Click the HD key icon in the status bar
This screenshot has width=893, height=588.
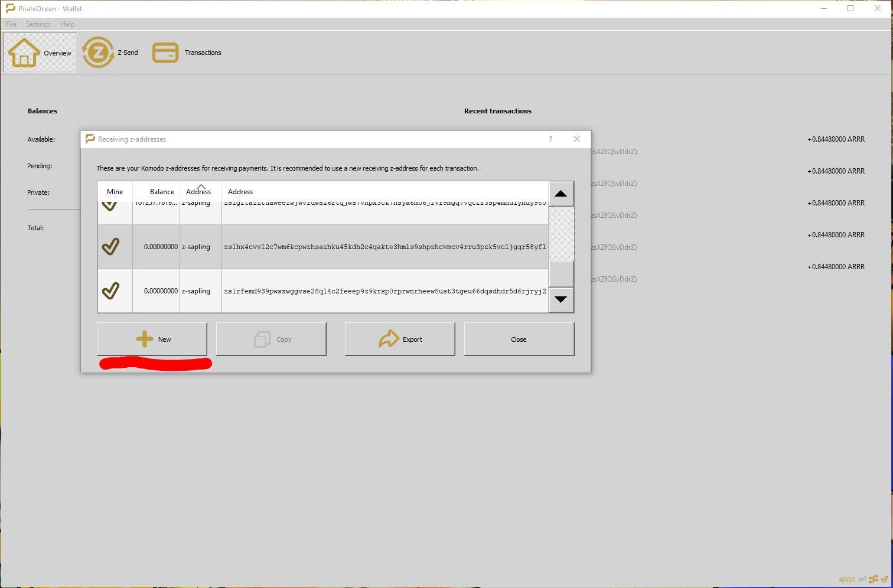862,579
